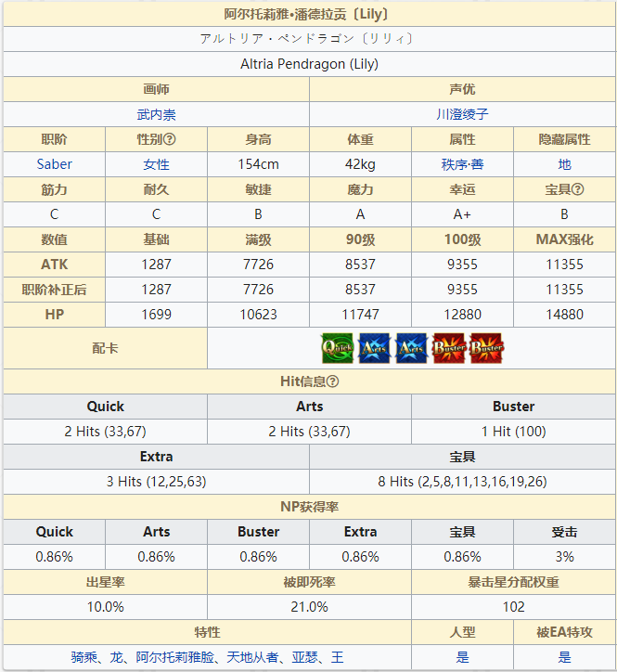Image resolution: width=617 pixels, height=672 pixels.
Task: Click the Quick NP gain 0.86% cell
Action: [55, 557]
